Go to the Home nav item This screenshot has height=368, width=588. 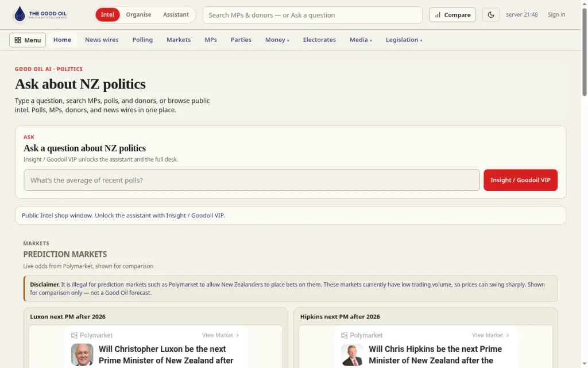pyautogui.click(x=62, y=40)
